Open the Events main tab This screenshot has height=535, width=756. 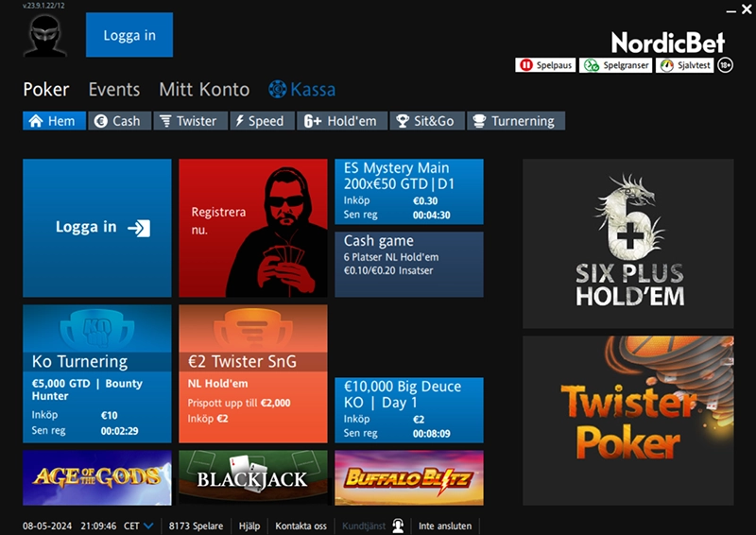(114, 89)
